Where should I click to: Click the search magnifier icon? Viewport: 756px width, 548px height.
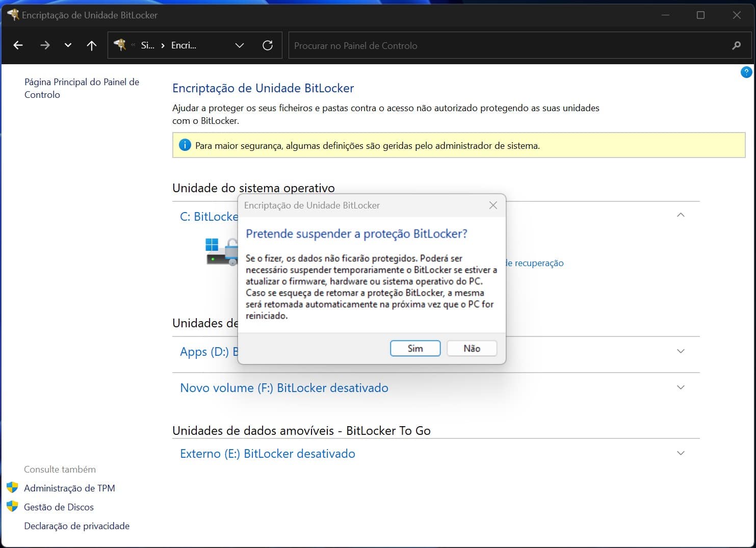tap(736, 45)
